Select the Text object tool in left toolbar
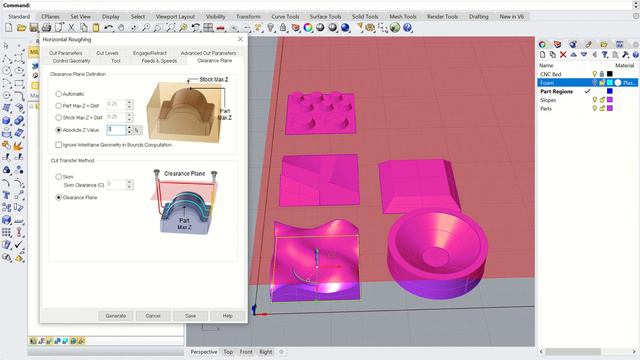This screenshot has height=360, width=640. point(7,195)
